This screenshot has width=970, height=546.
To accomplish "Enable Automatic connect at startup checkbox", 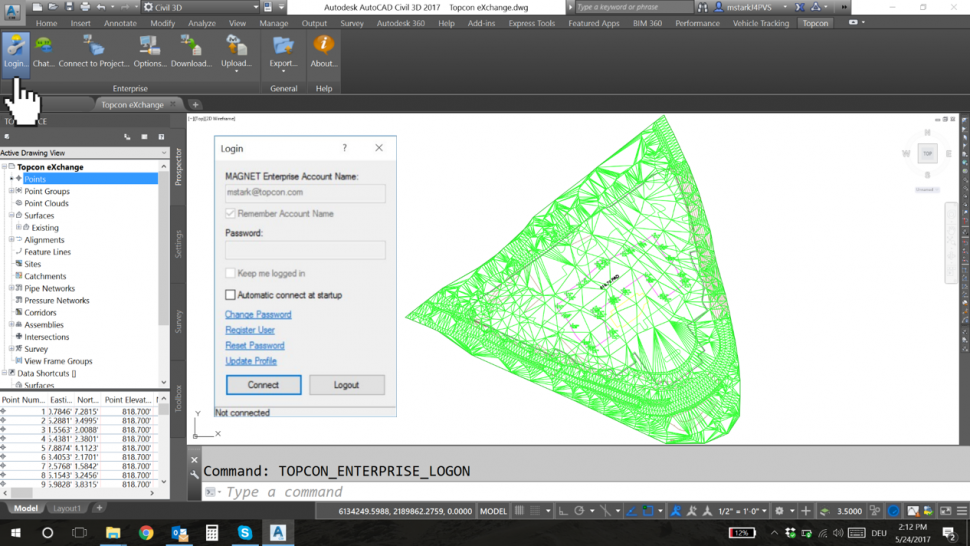I will tap(231, 295).
